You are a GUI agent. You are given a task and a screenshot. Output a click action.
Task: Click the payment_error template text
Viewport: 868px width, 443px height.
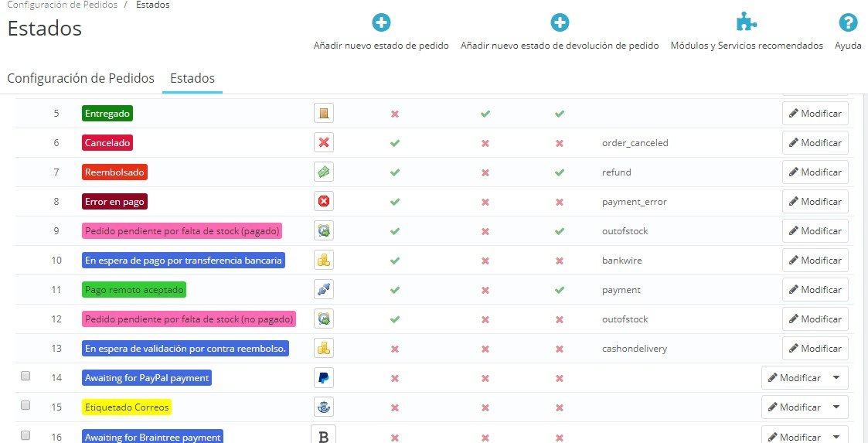634,202
